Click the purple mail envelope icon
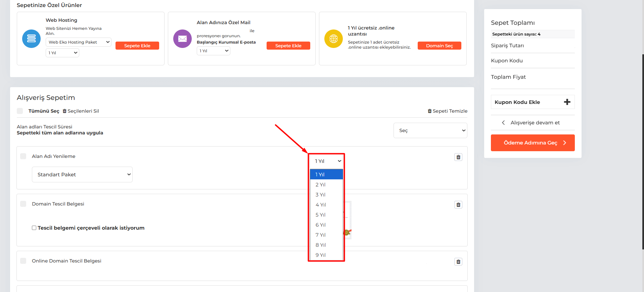The width and height of the screenshot is (644, 292). coord(182,39)
